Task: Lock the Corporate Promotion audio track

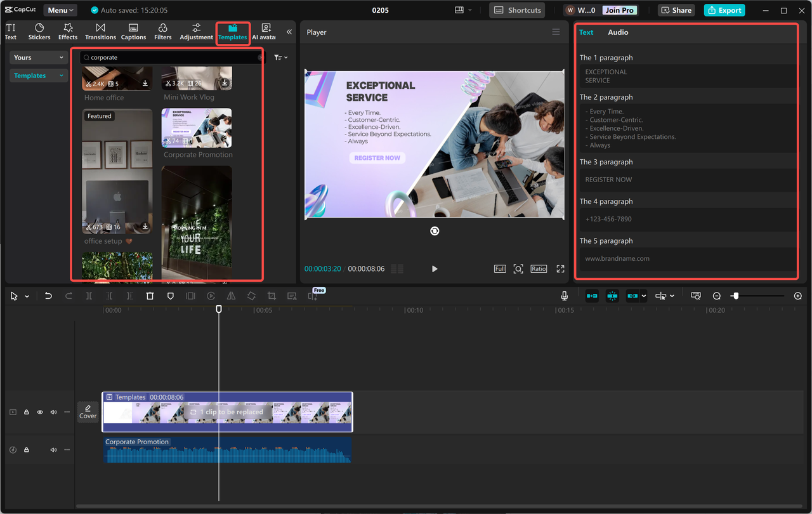Action: (26, 449)
